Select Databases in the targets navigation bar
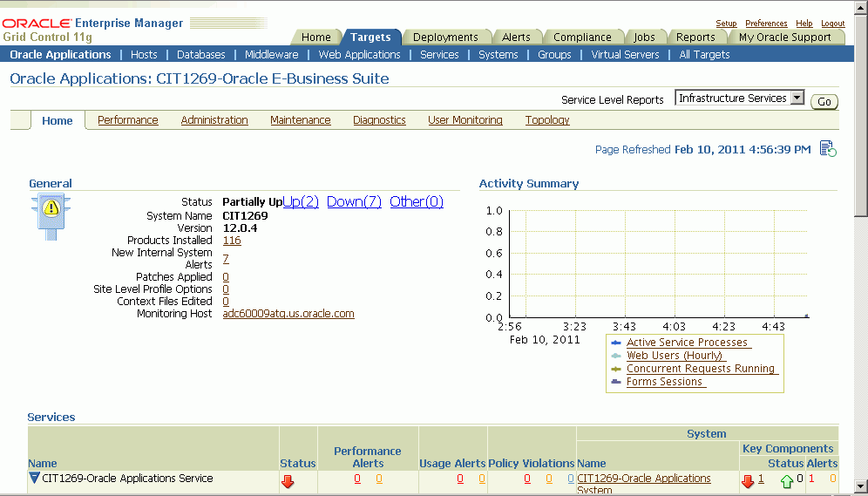This screenshot has height=496, width=868. click(200, 54)
